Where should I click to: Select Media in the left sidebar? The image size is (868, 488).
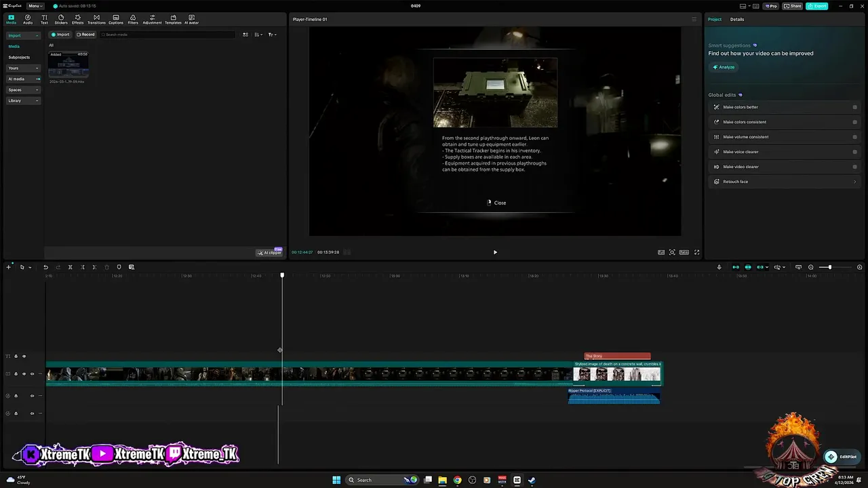point(14,46)
